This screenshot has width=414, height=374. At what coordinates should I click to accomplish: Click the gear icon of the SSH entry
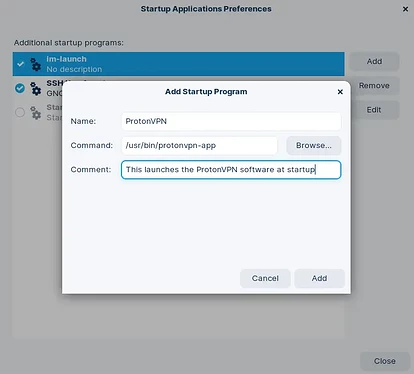coord(35,89)
